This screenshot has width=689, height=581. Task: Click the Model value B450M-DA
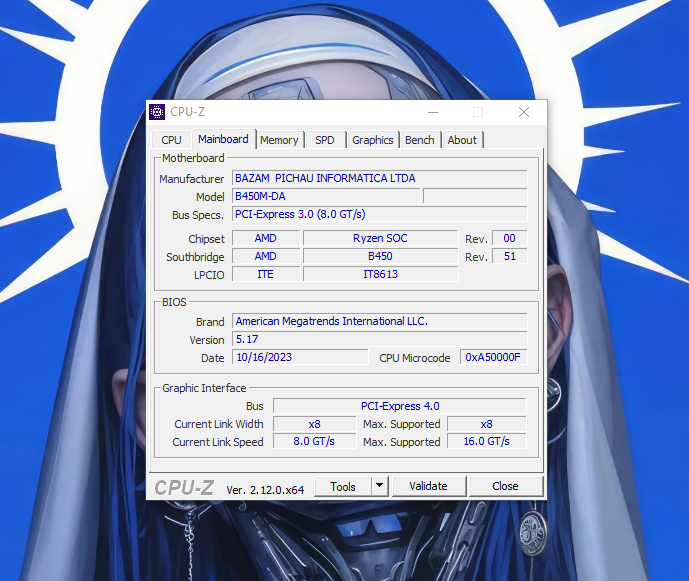[326, 196]
